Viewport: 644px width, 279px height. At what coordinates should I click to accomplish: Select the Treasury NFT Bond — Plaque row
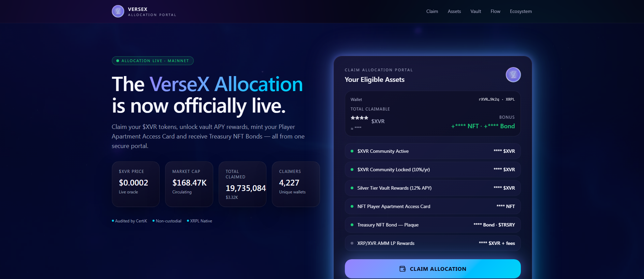point(433,225)
